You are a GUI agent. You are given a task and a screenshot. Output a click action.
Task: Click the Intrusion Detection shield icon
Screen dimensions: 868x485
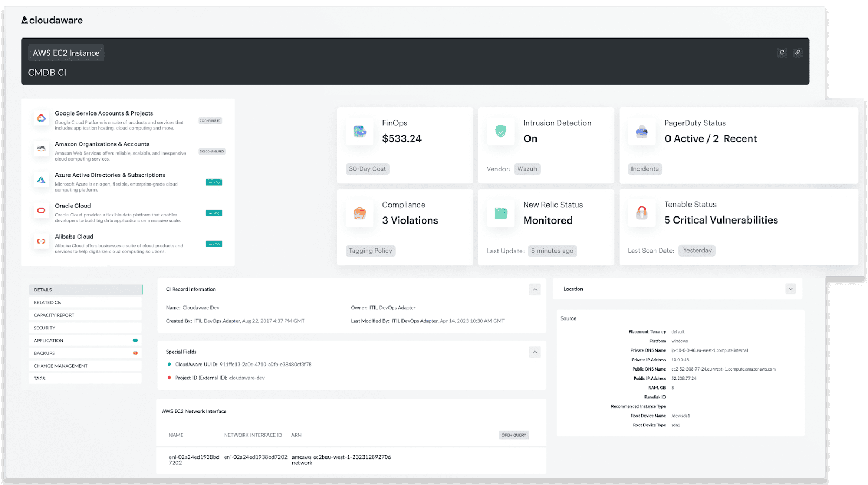coord(501,131)
